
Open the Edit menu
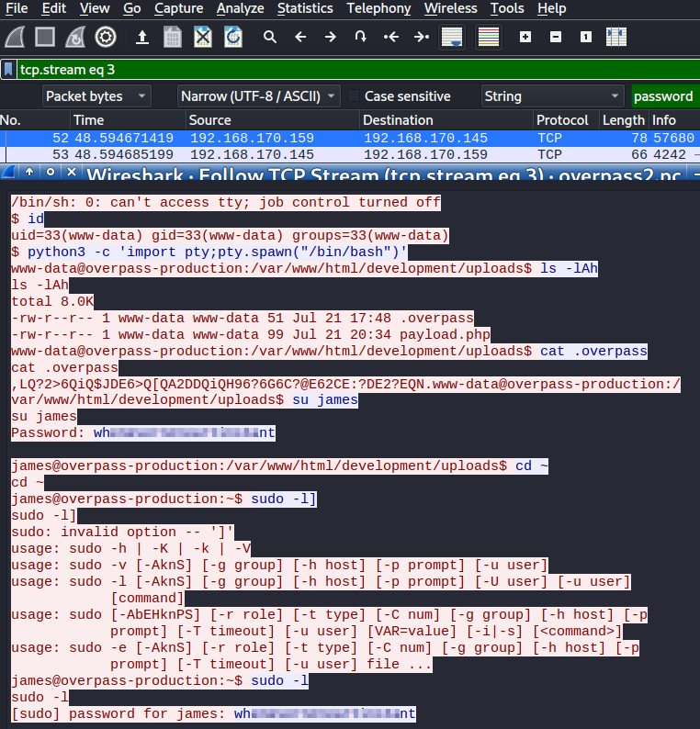(54, 8)
